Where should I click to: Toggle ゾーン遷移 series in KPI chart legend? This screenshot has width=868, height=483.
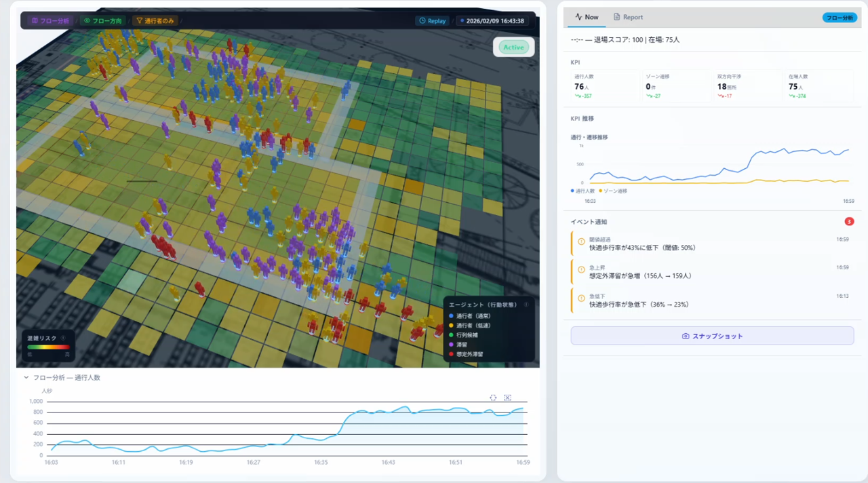pyautogui.click(x=613, y=191)
